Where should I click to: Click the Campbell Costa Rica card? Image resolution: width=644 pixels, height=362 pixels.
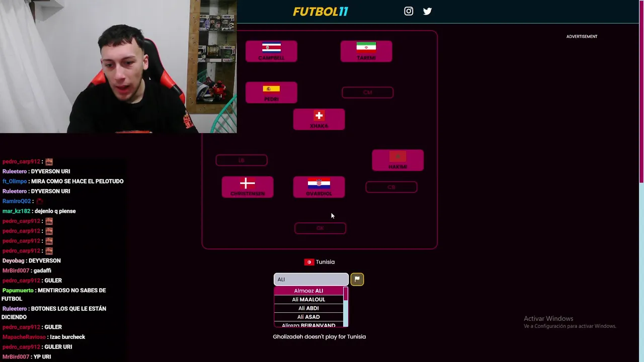(x=271, y=51)
